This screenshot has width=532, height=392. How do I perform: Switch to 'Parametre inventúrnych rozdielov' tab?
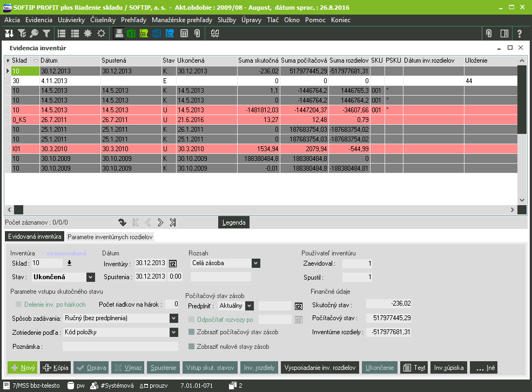(110, 237)
